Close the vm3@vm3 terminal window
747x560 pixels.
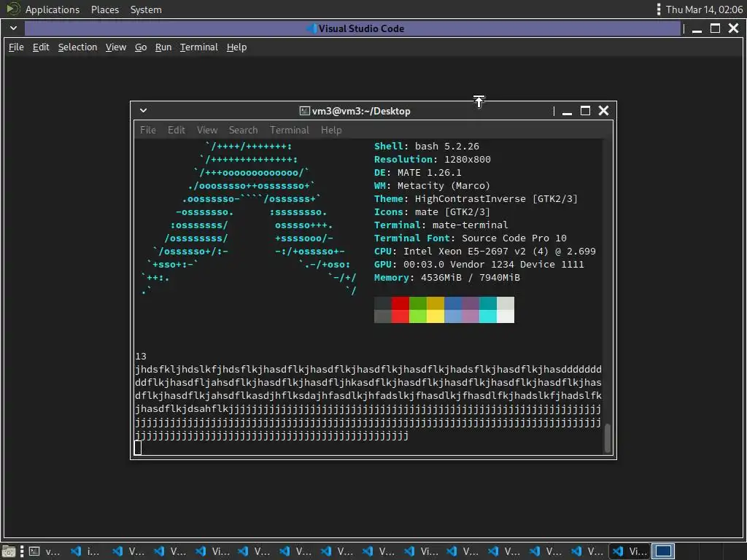tap(603, 111)
